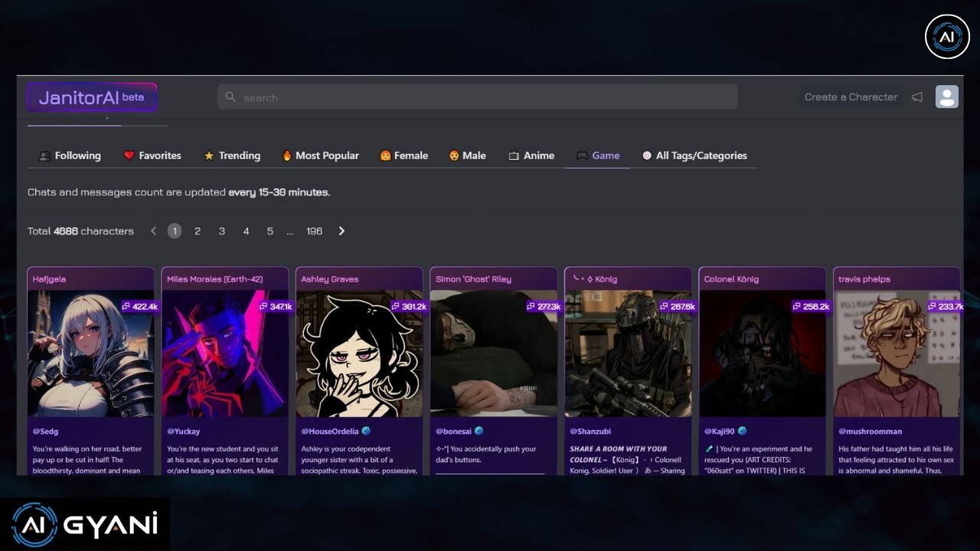Click 'Total 4686 characters' text
Viewport: 980px width, 551px height.
(80, 231)
